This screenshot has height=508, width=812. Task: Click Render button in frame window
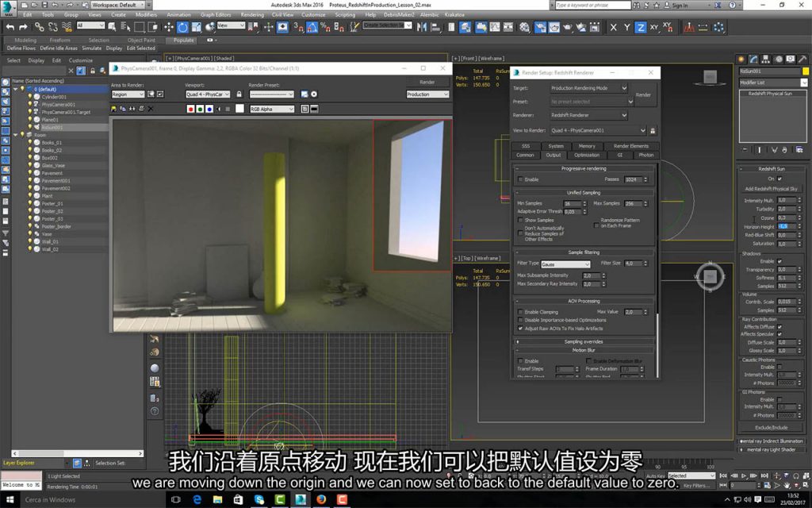[x=427, y=82]
